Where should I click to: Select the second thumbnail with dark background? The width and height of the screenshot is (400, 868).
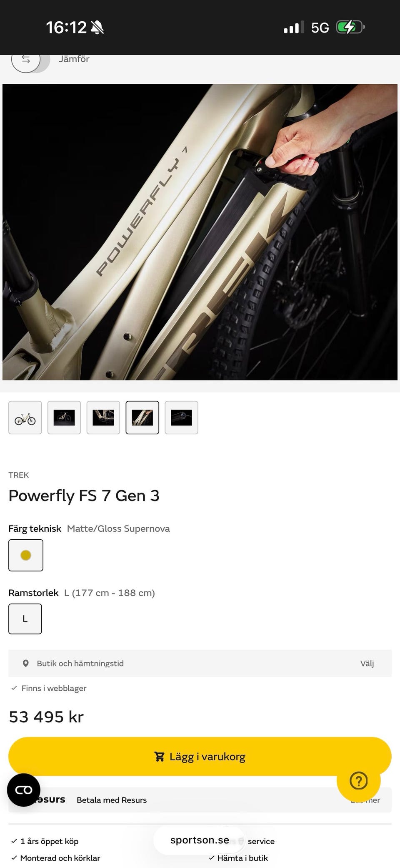tap(64, 418)
